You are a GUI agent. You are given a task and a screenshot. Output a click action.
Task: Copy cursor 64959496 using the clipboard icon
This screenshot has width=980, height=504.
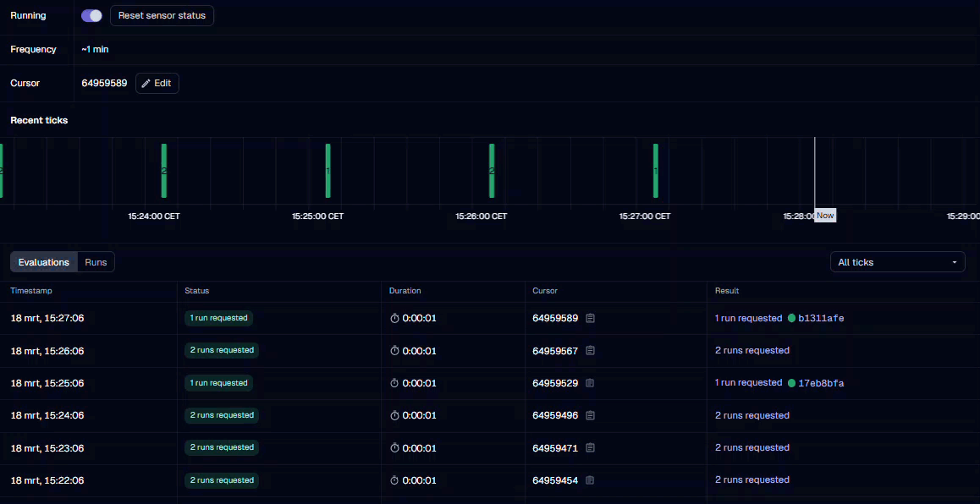591,415
